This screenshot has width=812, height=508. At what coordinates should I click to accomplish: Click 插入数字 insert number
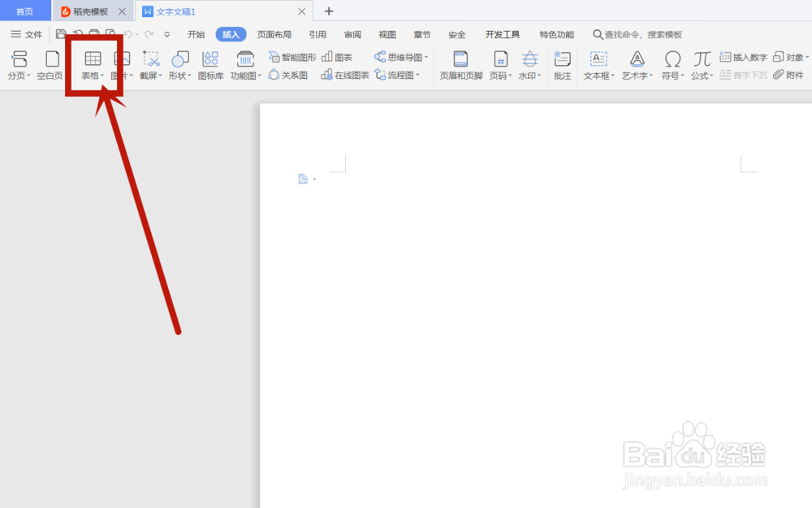[x=744, y=57]
